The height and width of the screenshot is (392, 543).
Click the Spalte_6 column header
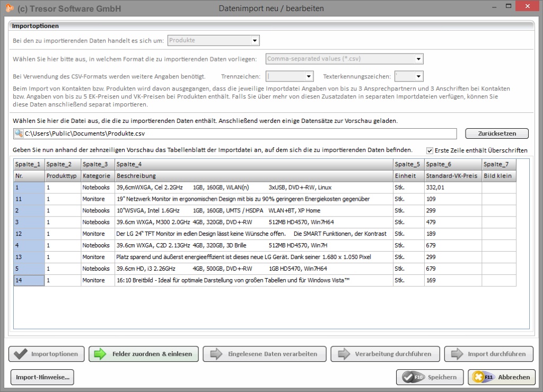point(452,164)
